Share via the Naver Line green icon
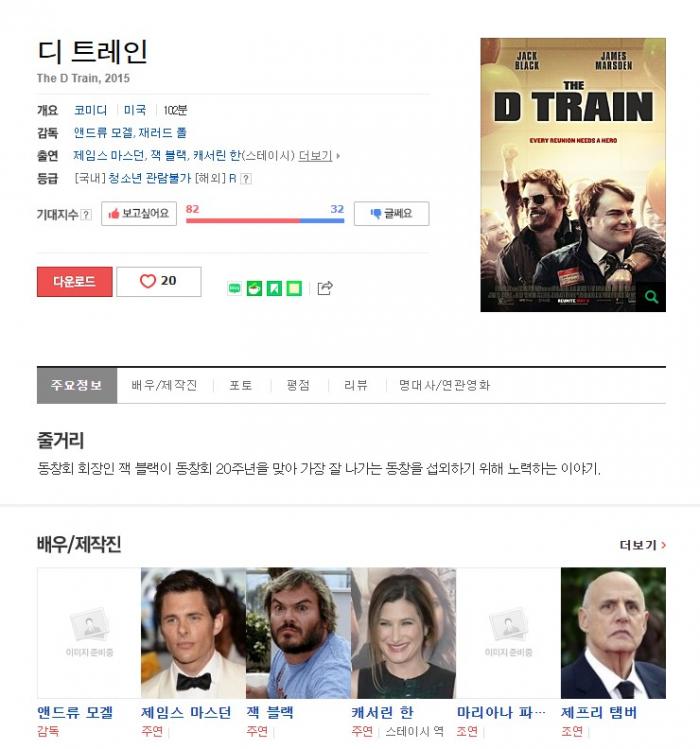 234,288
